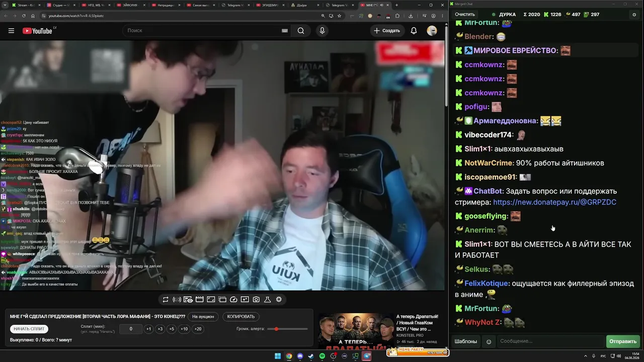Go back in the browser
Image resolution: width=644 pixels, height=362 pixels.
6,16
